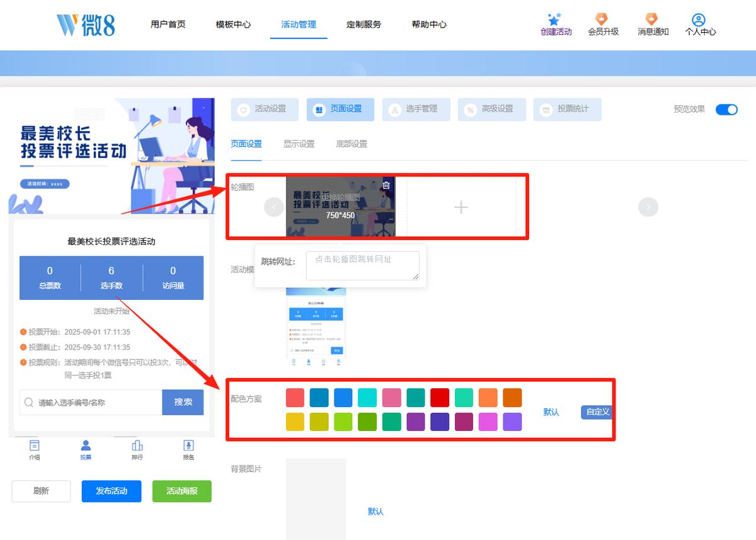
Task: Choose the purple swatch in second row
Action: click(x=416, y=422)
